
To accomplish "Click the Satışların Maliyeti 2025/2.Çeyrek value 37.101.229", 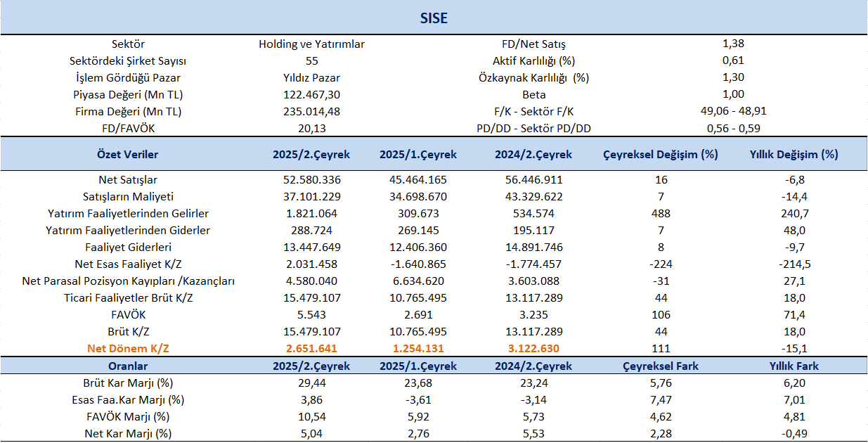I will [x=311, y=196].
